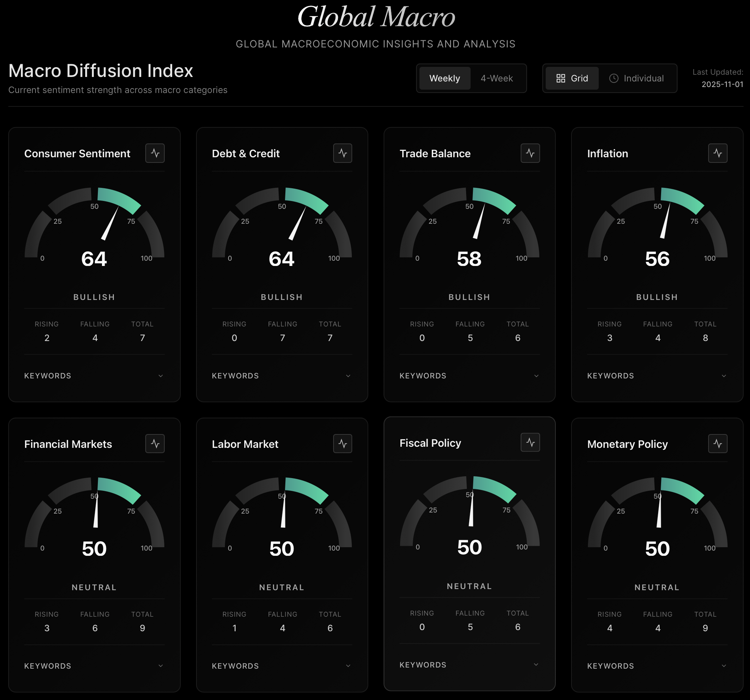750x700 pixels.
Task: Enable Individual layout mode
Action: click(x=638, y=78)
